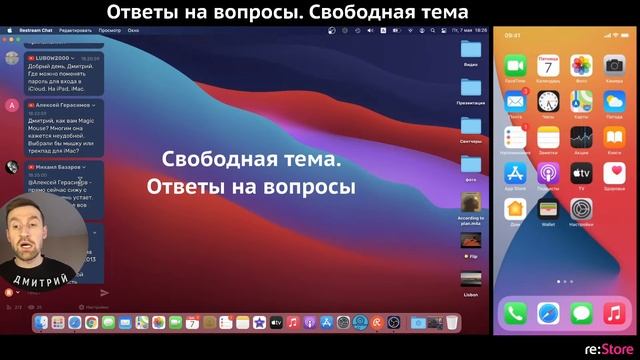Open Mail app in the Mac dock
The image size is (640, 360).
(x=125, y=323)
